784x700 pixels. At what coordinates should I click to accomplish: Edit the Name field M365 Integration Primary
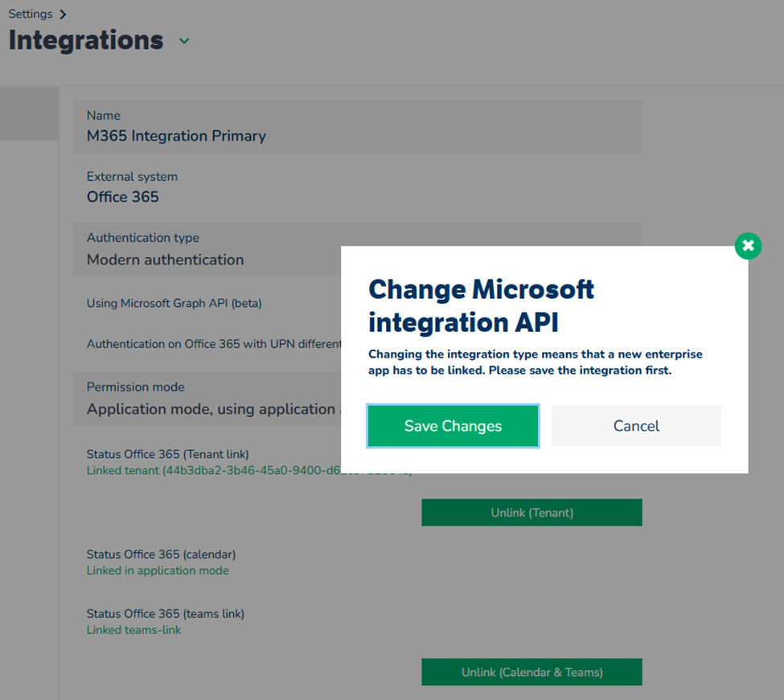click(176, 136)
